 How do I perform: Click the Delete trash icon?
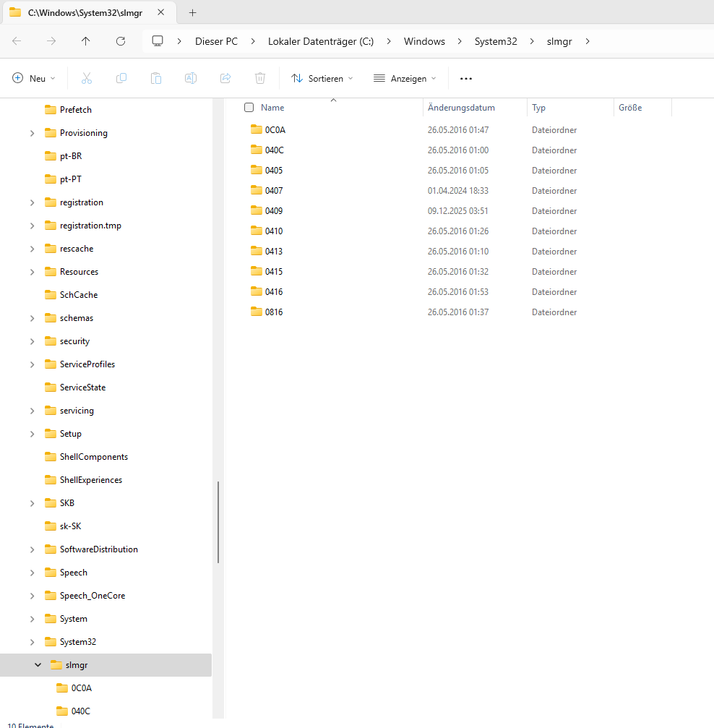tap(260, 79)
